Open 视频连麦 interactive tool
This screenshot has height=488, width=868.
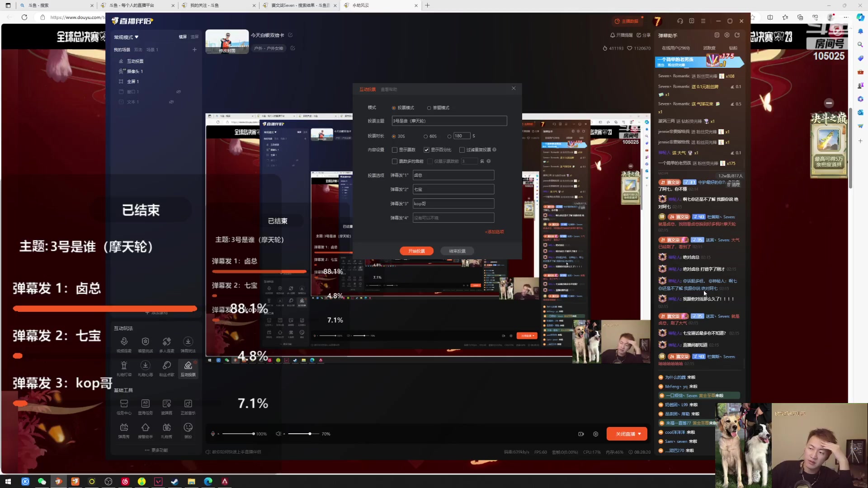point(124,345)
